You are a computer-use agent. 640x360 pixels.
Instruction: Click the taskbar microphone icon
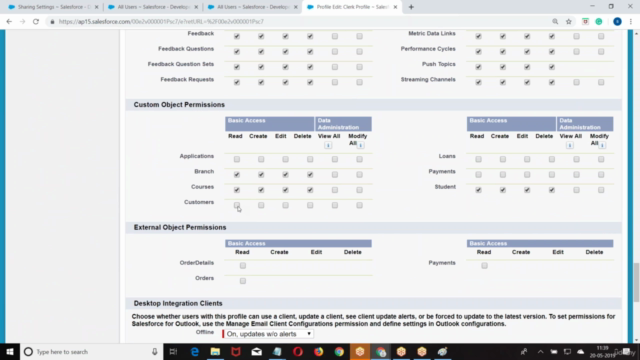tap(155, 351)
